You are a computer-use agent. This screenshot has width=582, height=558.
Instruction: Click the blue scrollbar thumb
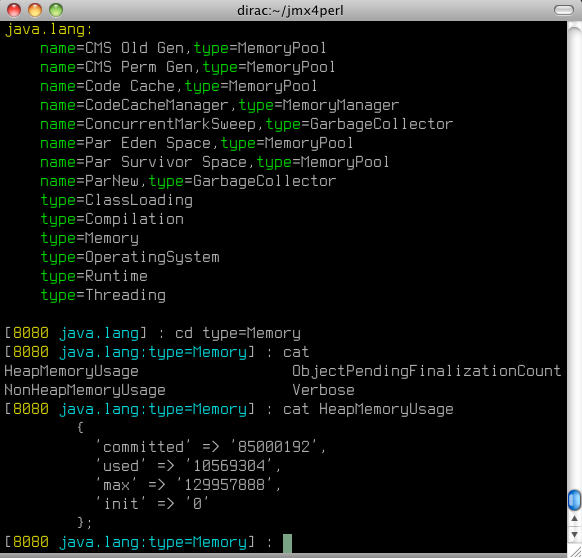click(574, 500)
